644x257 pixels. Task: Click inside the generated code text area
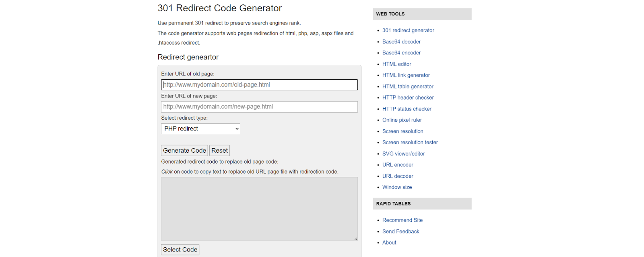pos(259,209)
